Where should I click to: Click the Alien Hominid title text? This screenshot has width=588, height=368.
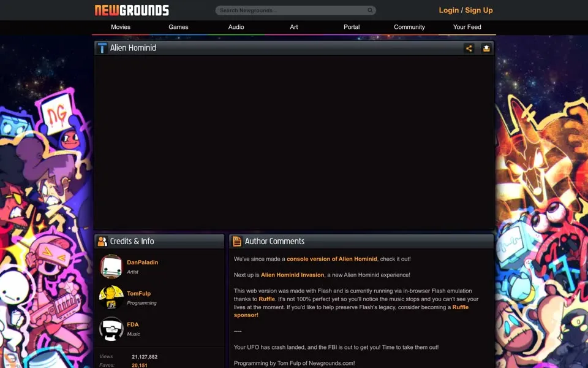pos(133,48)
